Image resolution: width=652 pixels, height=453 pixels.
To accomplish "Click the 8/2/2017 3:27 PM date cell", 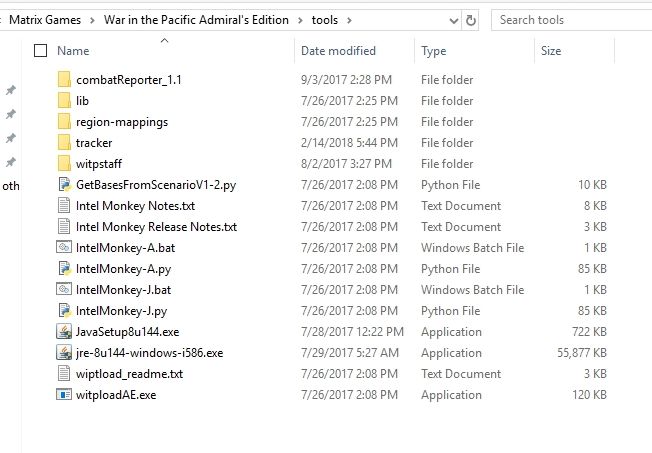I will point(346,164).
